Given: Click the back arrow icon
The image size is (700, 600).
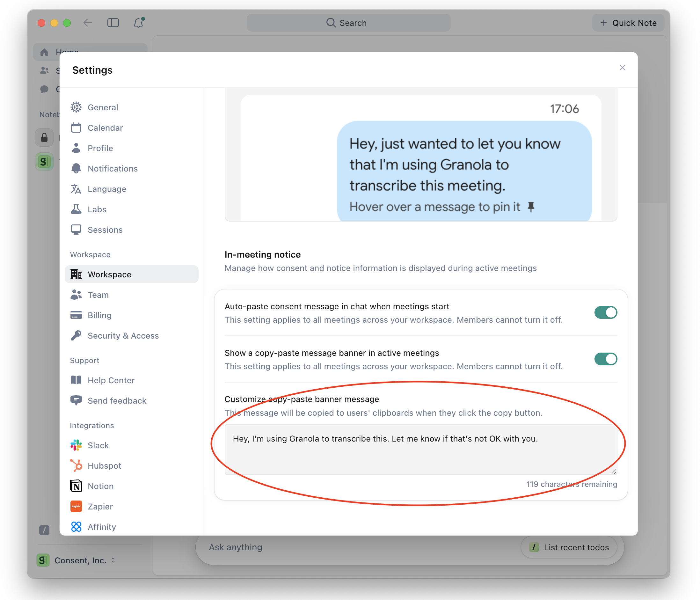Looking at the screenshot, I should coord(87,23).
